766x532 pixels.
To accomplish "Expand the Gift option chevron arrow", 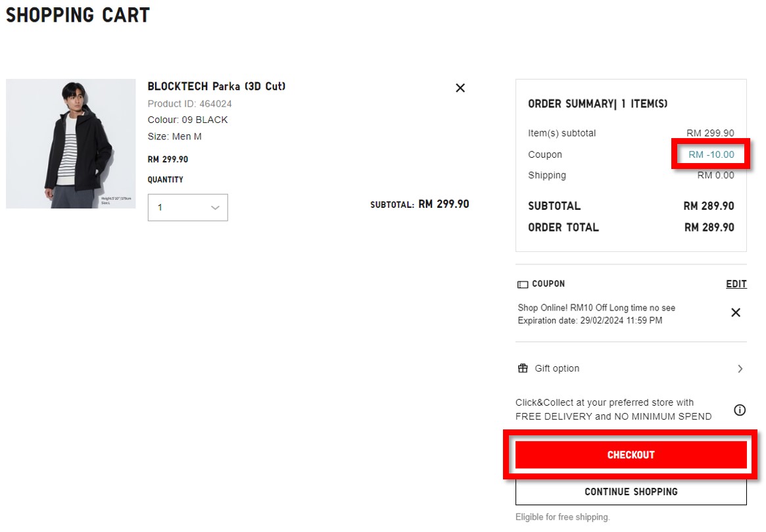I will click(x=740, y=369).
